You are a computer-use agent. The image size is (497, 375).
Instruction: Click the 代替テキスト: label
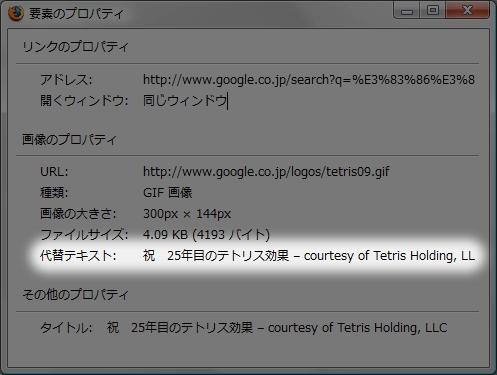78,256
